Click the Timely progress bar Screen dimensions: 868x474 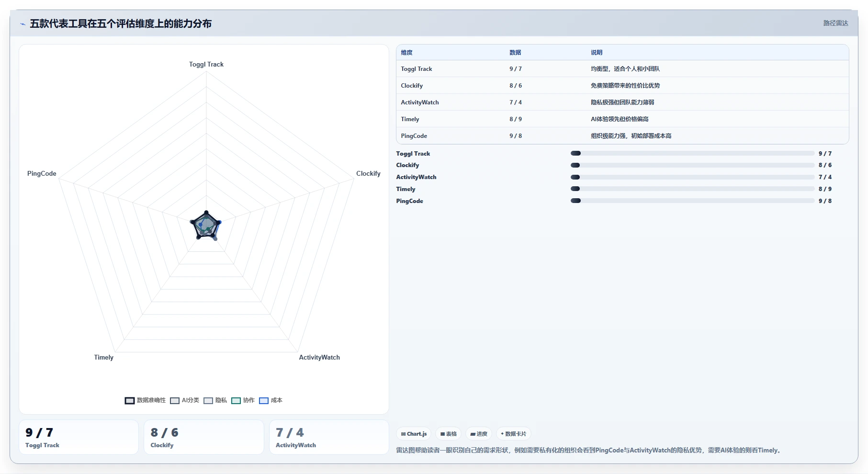click(x=692, y=189)
